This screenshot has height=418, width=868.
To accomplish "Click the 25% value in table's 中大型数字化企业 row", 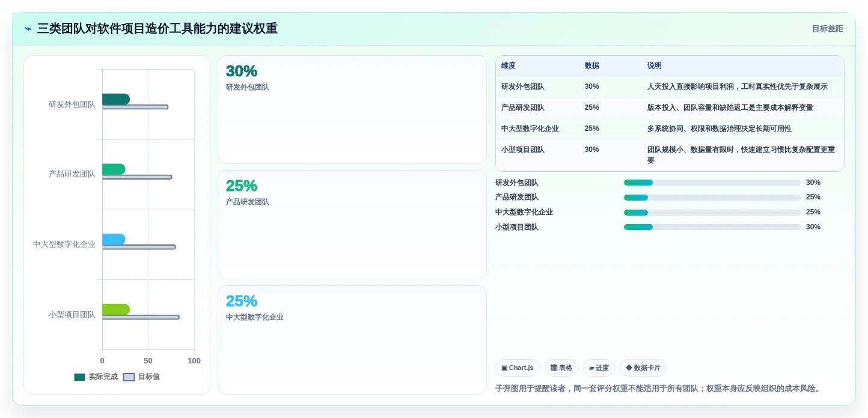I will (592, 129).
